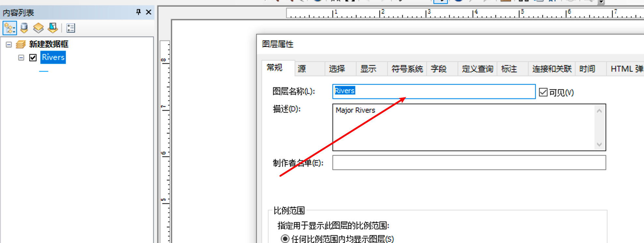644x243 pixels.
Task: Open the 标注 tab
Action: tap(513, 69)
